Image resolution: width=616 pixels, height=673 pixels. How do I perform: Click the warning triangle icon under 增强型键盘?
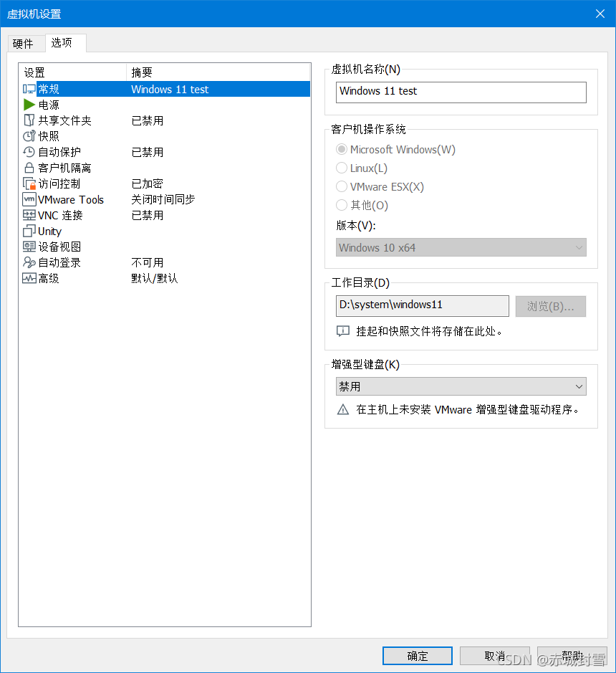(343, 410)
